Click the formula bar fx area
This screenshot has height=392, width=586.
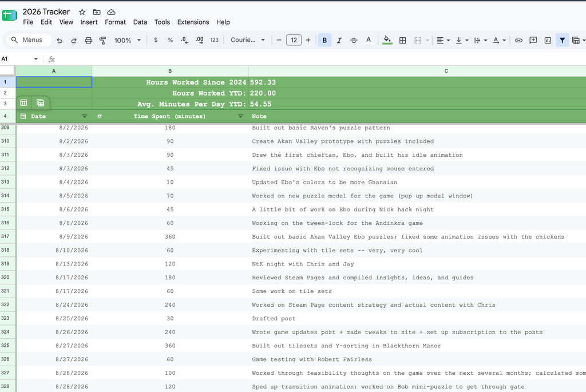[x=52, y=59]
